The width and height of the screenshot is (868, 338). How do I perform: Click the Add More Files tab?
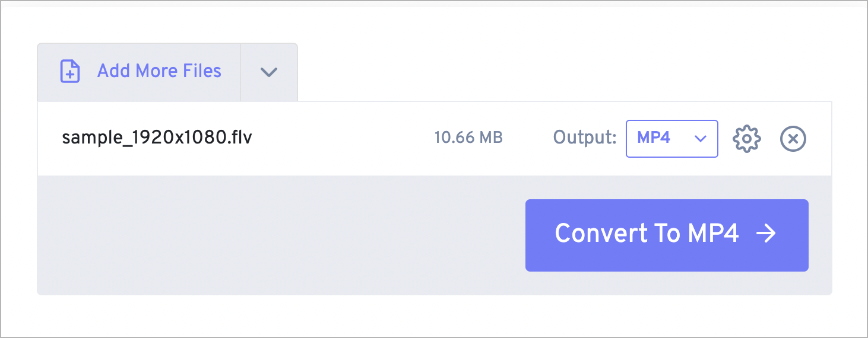coord(139,72)
